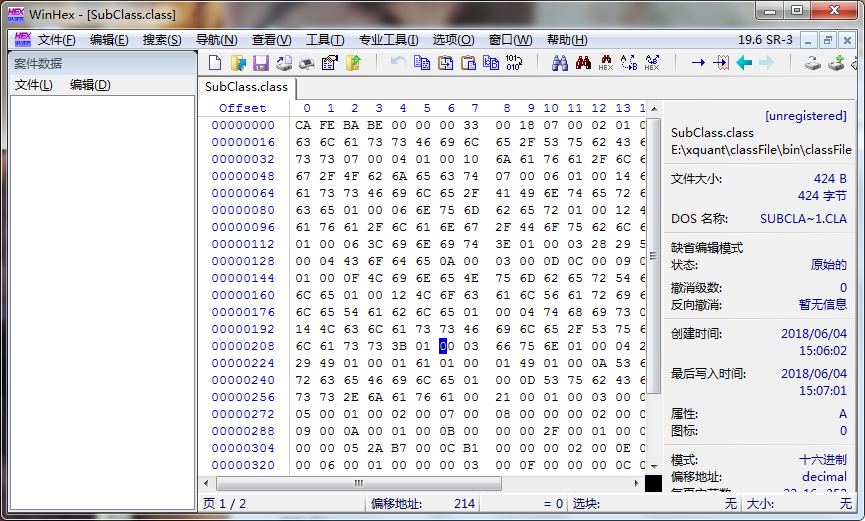Open the 窗口(W) menu
The height and width of the screenshot is (521, 865).
pos(510,40)
